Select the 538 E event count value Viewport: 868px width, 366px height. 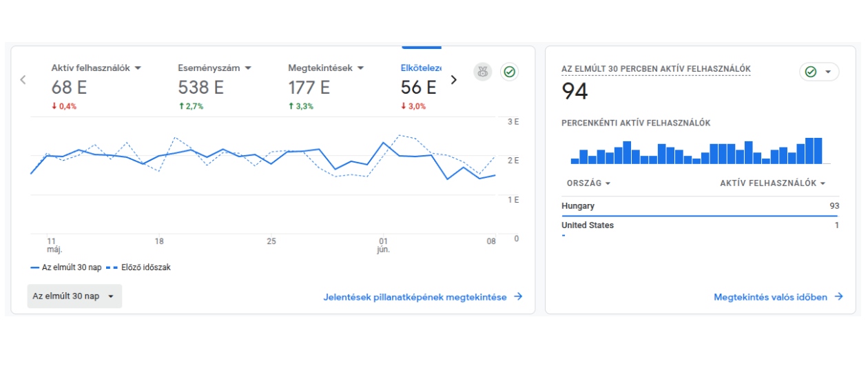tap(201, 88)
